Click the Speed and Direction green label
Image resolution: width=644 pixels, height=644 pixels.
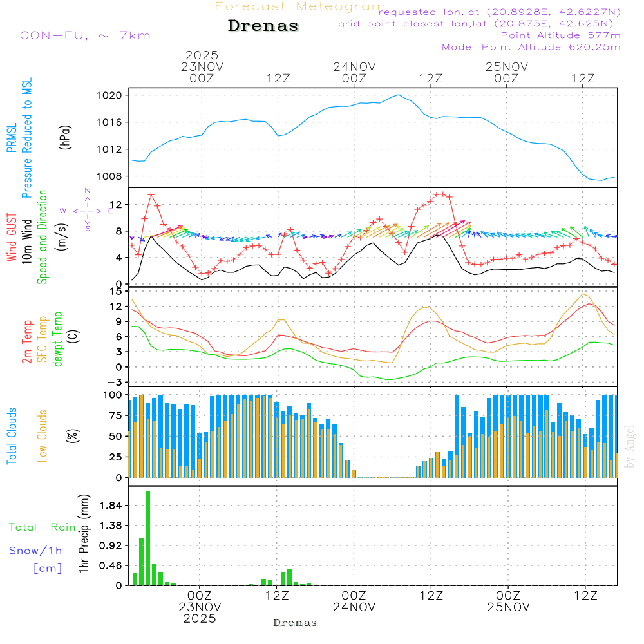click(x=43, y=236)
